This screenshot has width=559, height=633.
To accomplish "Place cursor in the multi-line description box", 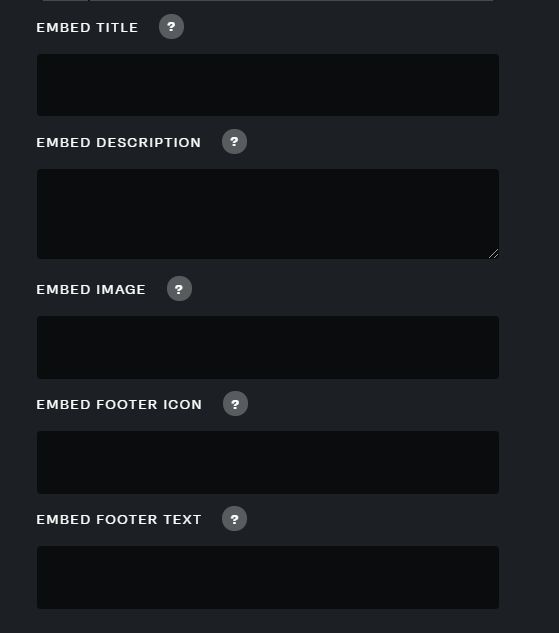I will click(268, 214).
